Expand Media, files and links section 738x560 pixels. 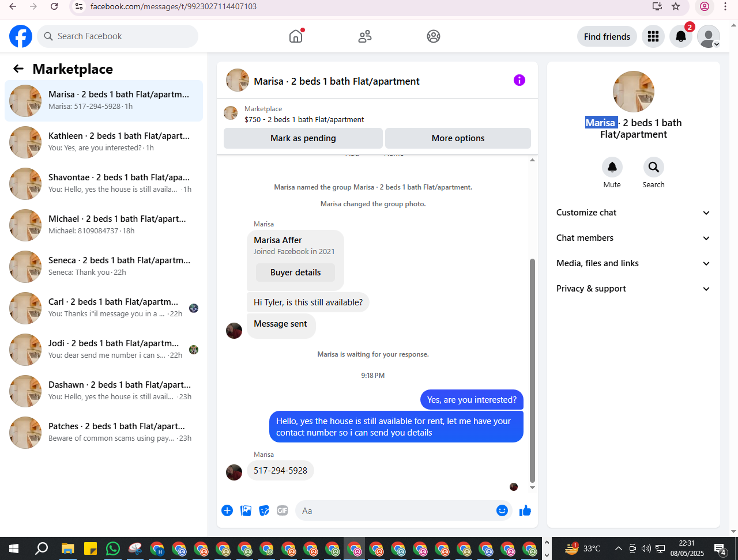point(634,263)
